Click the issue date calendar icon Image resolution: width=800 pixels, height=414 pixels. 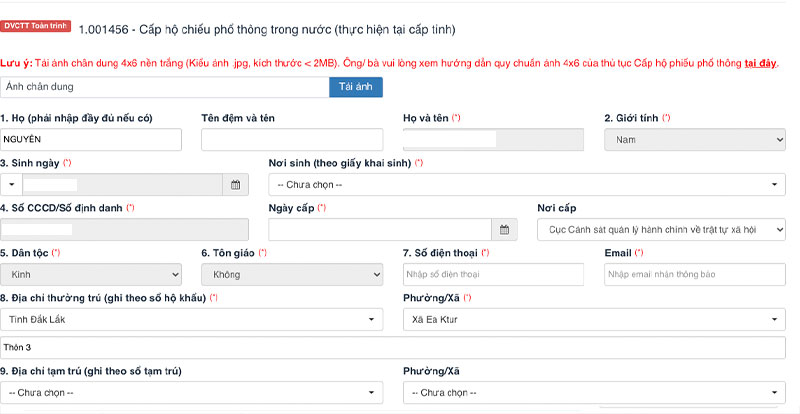[x=505, y=230]
